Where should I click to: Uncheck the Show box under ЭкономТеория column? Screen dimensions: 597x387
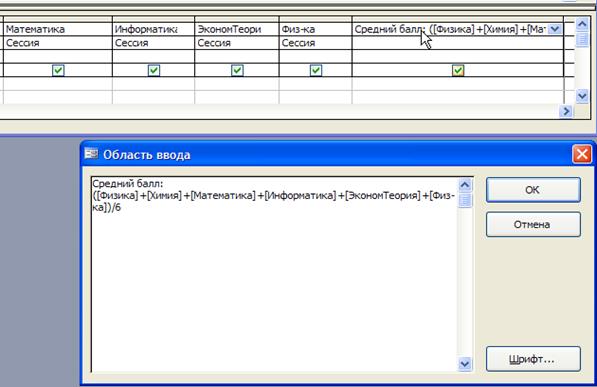237,70
